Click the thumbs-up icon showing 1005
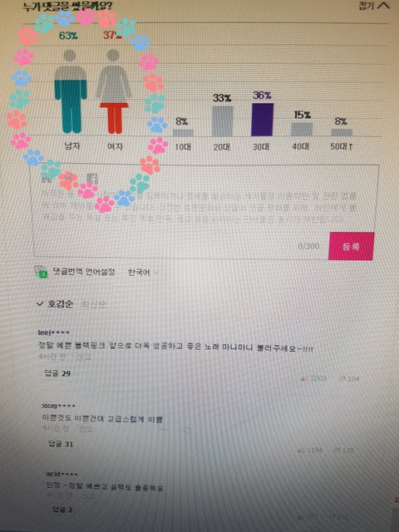Screen dimensions: 399x532 pyautogui.click(x=303, y=378)
